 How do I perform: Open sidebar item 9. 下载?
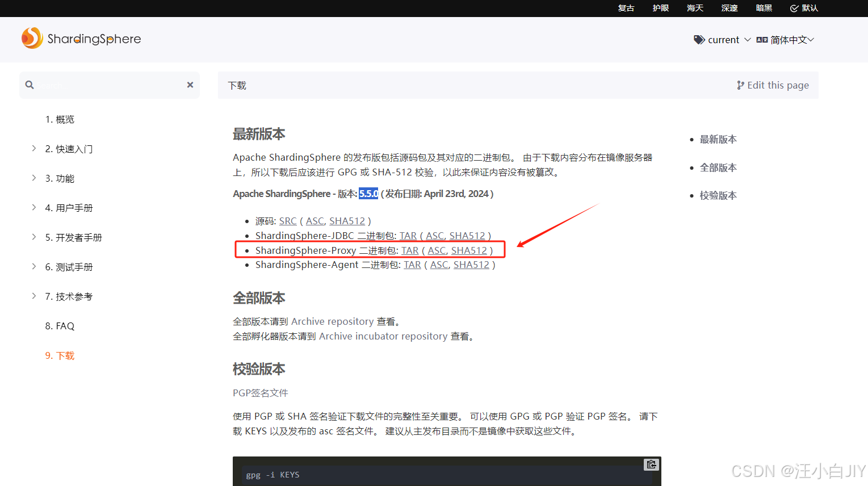(60, 355)
